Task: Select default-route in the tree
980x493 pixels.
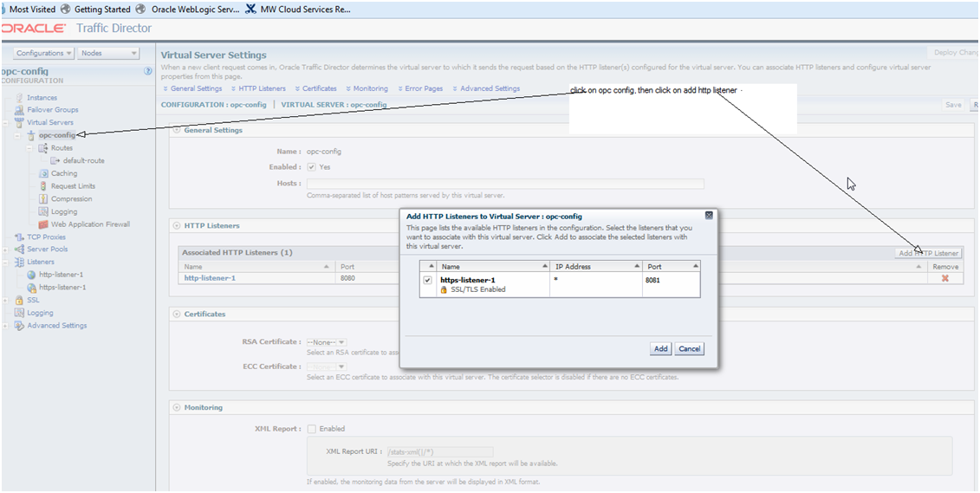Action: tap(84, 160)
